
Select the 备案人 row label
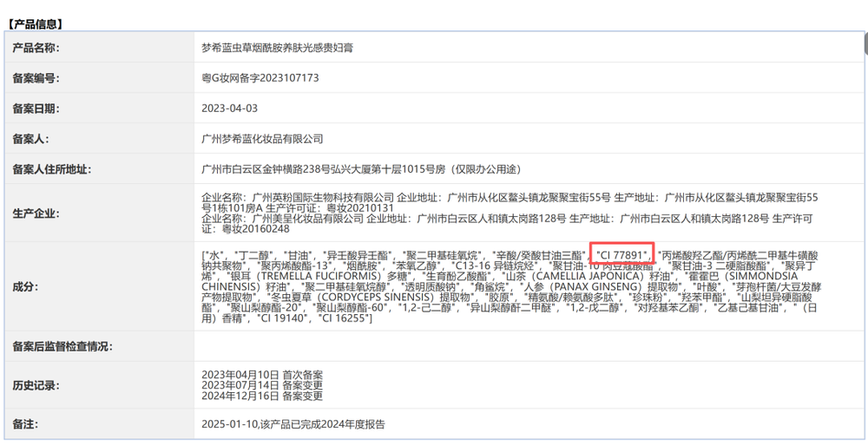(30, 139)
